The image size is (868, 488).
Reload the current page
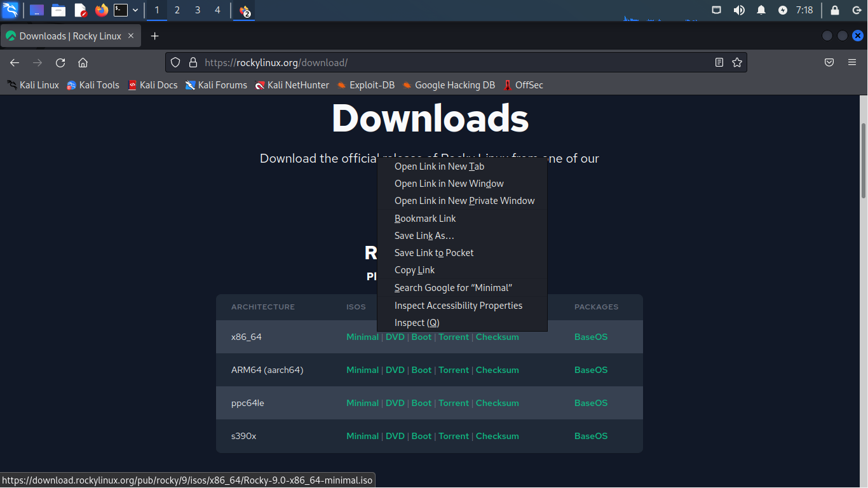click(60, 62)
